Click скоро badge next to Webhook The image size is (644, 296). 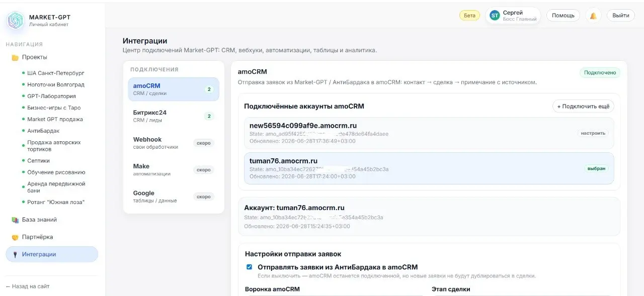(x=204, y=143)
